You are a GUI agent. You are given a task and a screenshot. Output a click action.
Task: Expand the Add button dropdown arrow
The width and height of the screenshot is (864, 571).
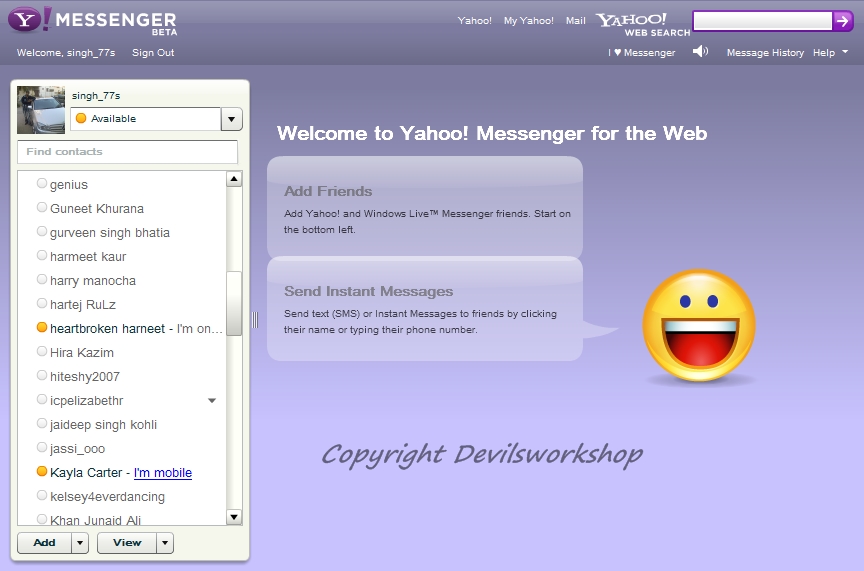pyautogui.click(x=80, y=543)
